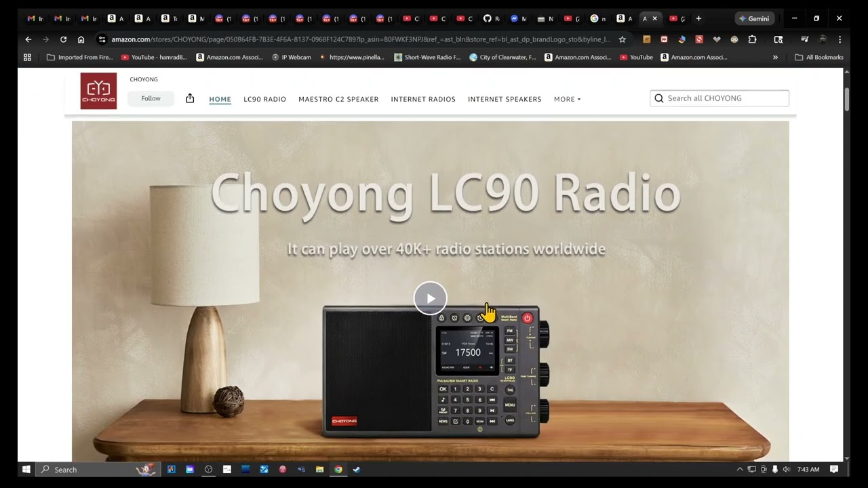868x488 pixels.
Task: Click the GitHub tab
Action: pyautogui.click(x=491, y=18)
